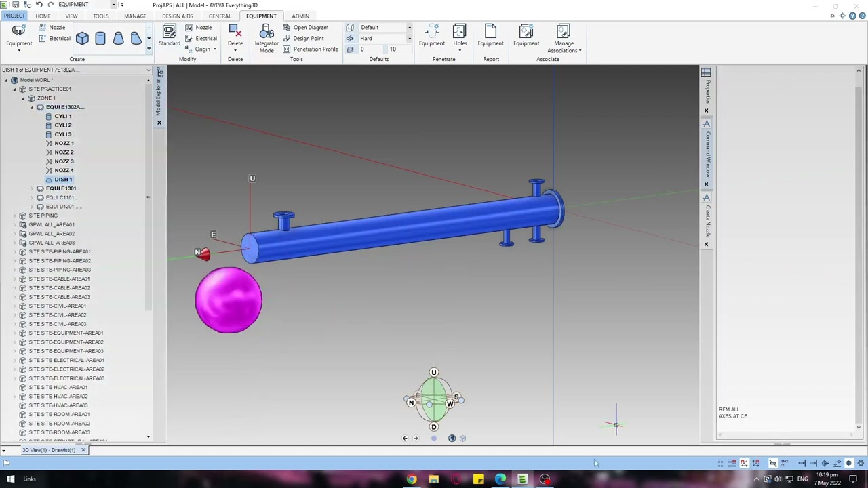
Task: Select CYLI 2 in model explorer
Action: (62, 125)
